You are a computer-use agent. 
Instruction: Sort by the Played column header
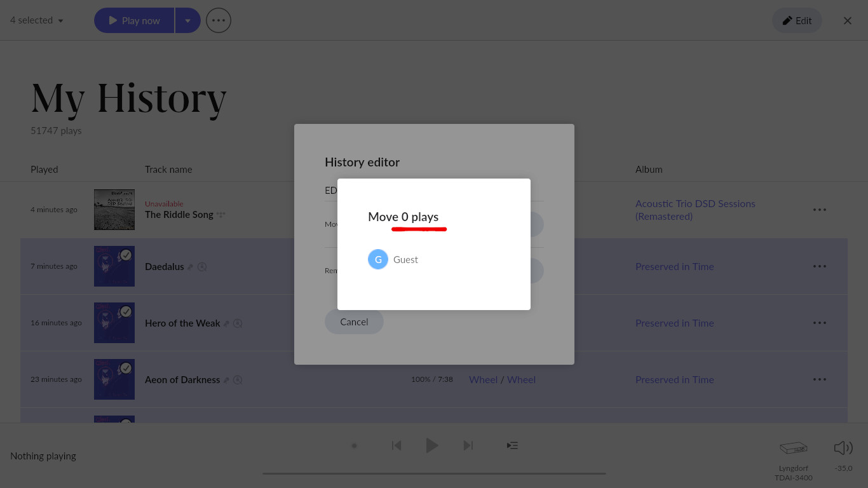pos(44,169)
